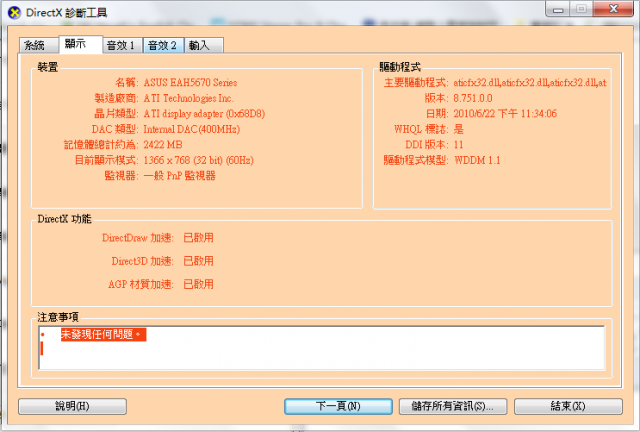Click the DirectX 診斷工具 window title

pos(67,13)
